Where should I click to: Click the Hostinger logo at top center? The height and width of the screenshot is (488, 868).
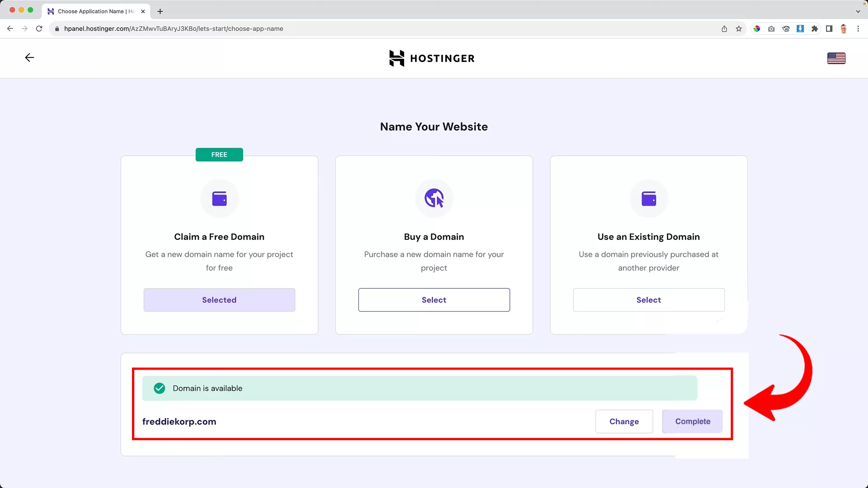pyautogui.click(x=432, y=58)
